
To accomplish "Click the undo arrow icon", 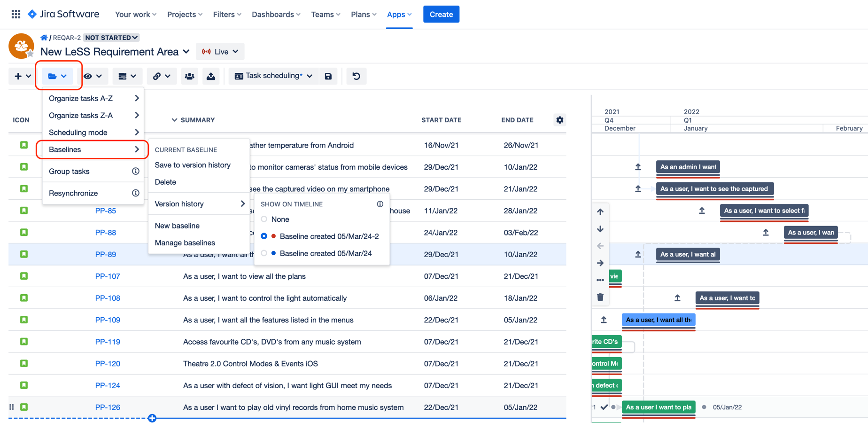I will coord(356,76).
